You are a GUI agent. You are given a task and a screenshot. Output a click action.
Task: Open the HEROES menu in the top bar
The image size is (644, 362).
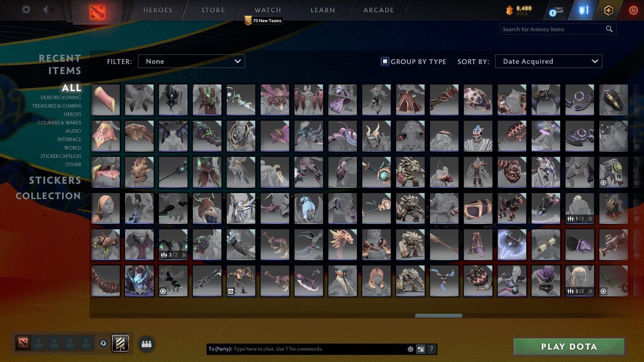[157, 10]
